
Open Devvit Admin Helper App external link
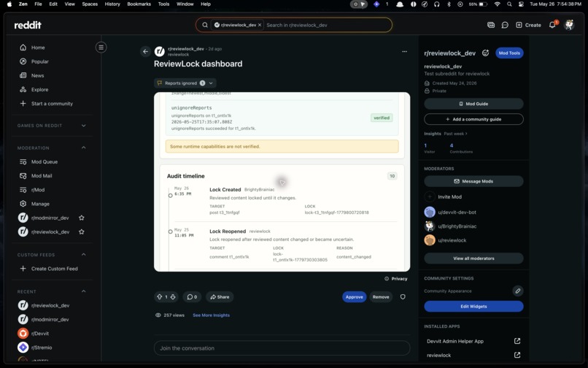(517, 341)
